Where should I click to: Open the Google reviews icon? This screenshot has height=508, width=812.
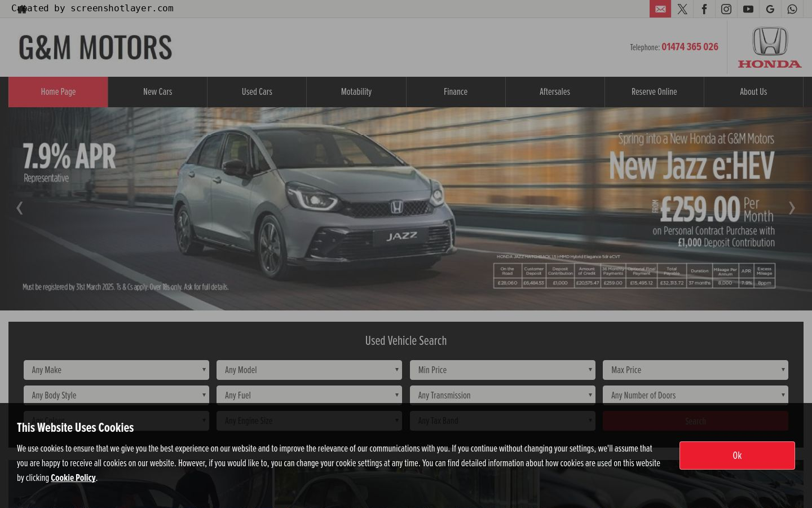pyautogui.click(x=770, y=9)
